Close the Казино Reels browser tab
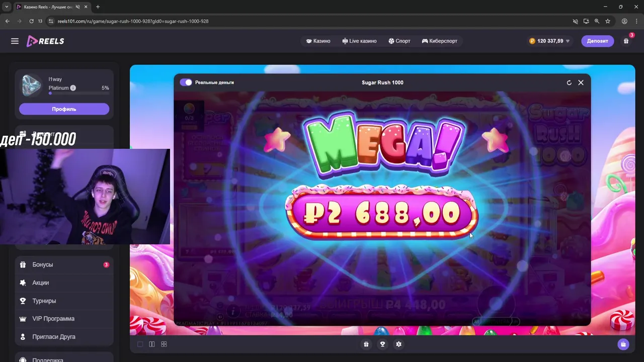Image resolution: width=644 pixels, height=362 pixels. 87,7
